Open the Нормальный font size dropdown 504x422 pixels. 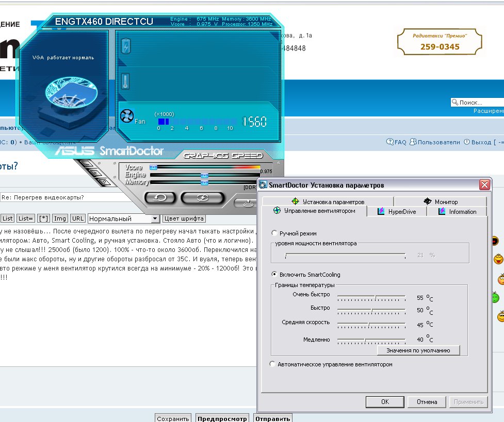pyautogui.click(x=124, y=218)
